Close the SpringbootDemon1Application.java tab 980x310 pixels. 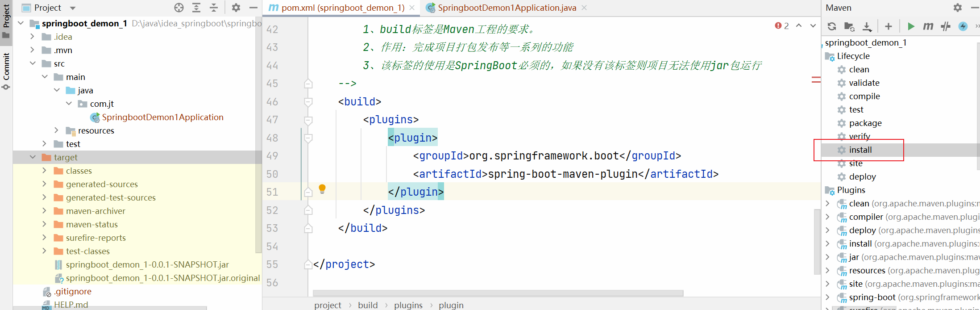pyautogui.click(x=584, y=8)
